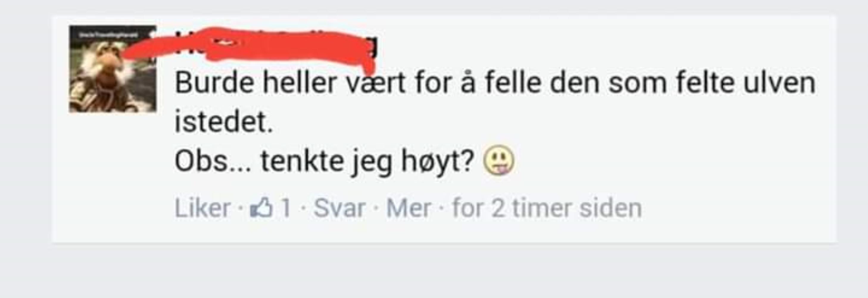Screen dimensions: 868x298
Task: Click the word "Burde" in the comment
Action: (x=214, y=83)
